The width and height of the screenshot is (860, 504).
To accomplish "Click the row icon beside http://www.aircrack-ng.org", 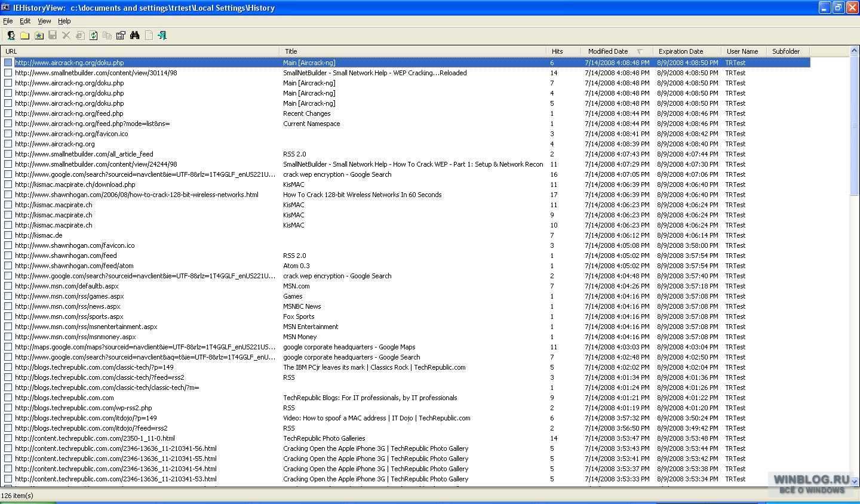I will point(8,144).
